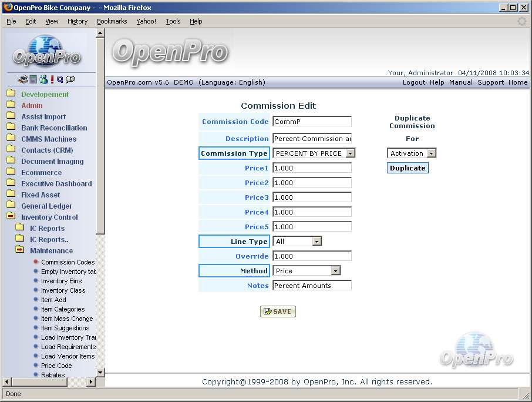Open the Method dropdown
Viewport: 532px width, 402px height.
click(335, 271)
